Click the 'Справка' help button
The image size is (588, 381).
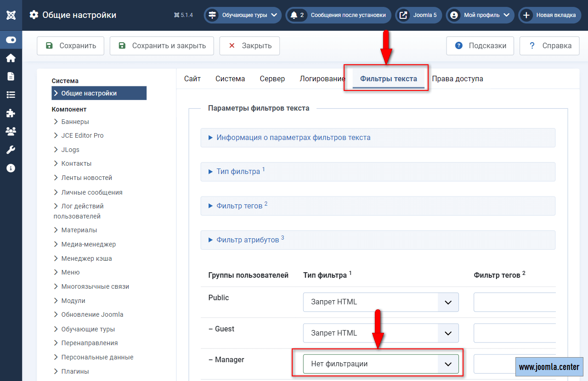coord(550,46)
